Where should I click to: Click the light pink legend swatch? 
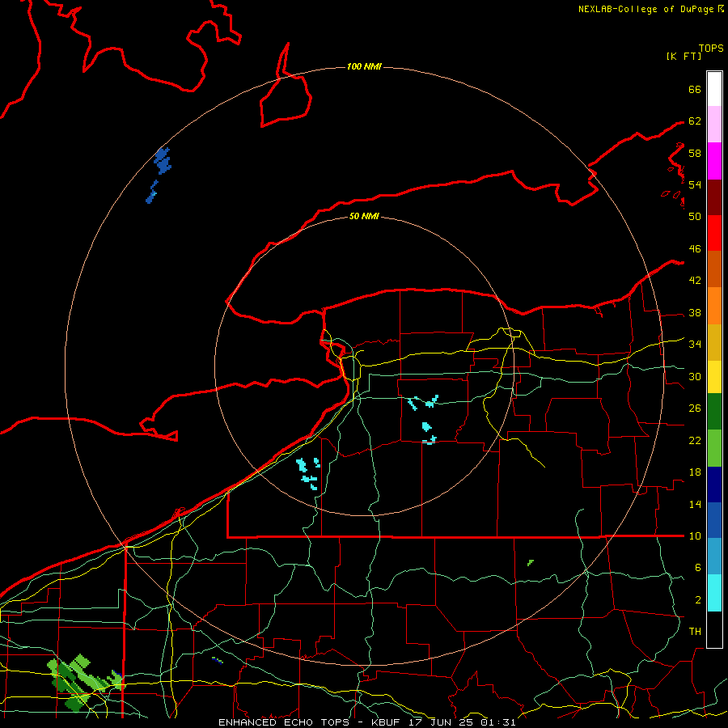[x=714, y=125]
